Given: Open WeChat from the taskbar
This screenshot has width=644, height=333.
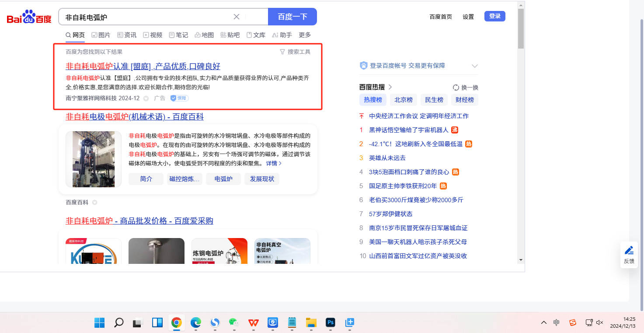Looking at the screenshot, I should [x=234, y=323].
